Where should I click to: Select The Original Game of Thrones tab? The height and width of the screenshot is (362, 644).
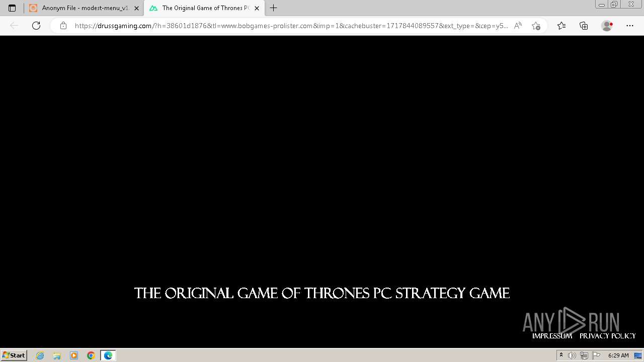(x=204, y=8)
